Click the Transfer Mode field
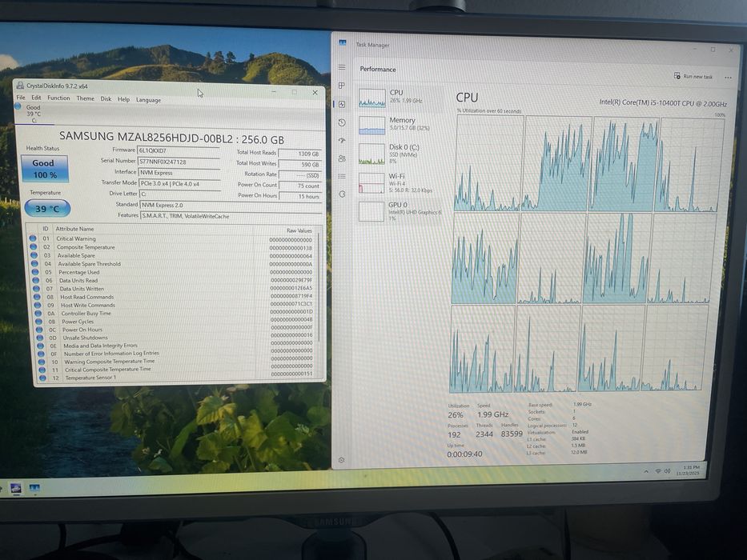This screenshot has width=747, height=560. [179, 183]
